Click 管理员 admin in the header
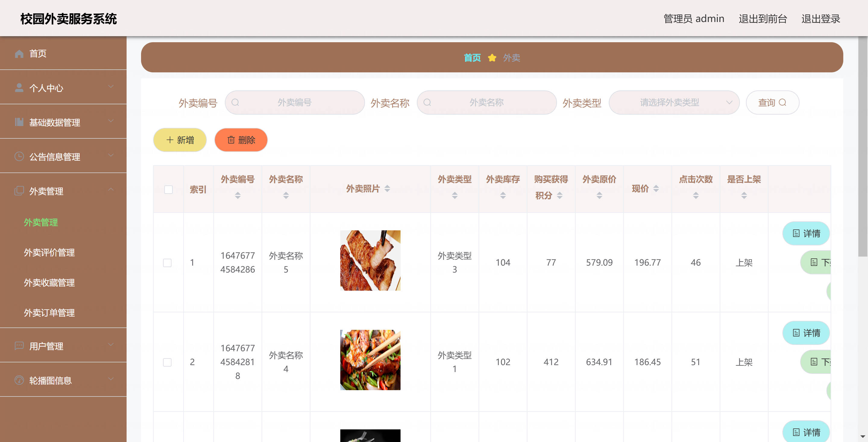Image resolution: width=868 pixels, height=442 pixels. click(x=694, y=19)
